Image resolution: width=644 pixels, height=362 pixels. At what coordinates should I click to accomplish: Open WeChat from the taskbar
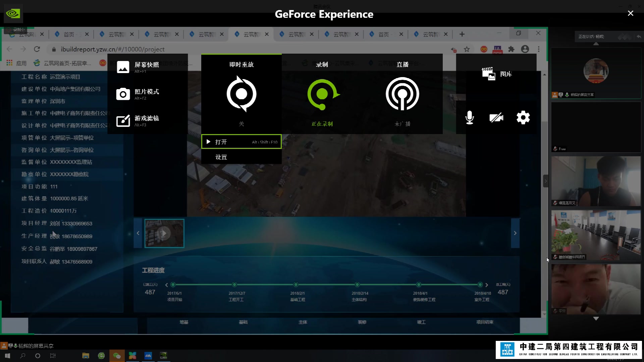point(117,356)
